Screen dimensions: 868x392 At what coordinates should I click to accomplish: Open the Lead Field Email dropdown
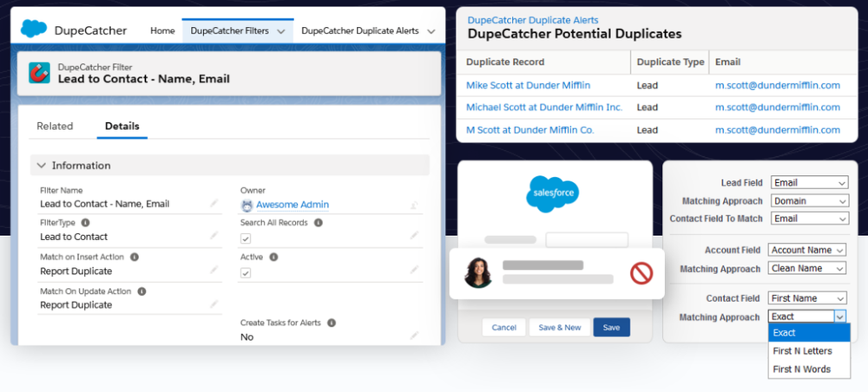tap(809, 182)
